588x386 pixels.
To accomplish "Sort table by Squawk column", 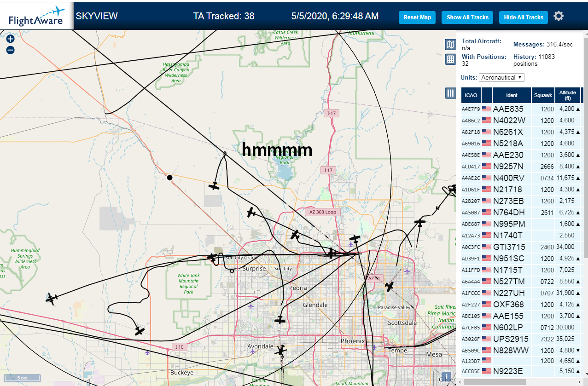I will point(543,95).
